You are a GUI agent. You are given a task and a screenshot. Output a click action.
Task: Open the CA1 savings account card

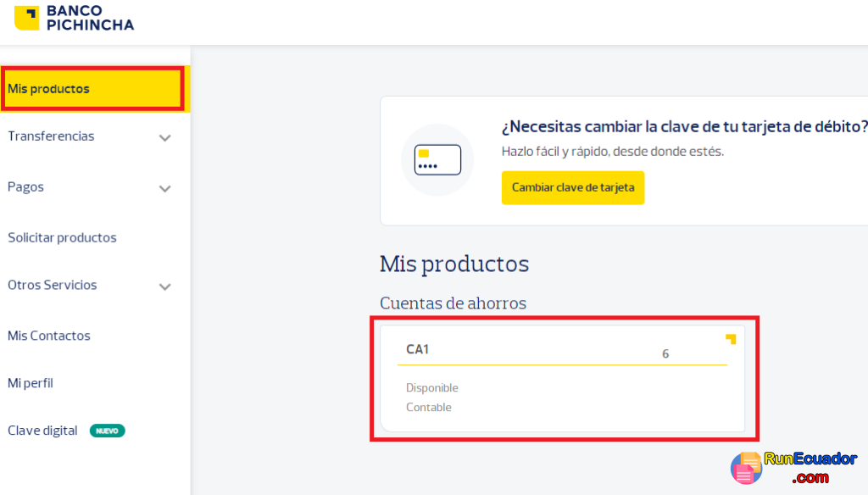point(564,377)
